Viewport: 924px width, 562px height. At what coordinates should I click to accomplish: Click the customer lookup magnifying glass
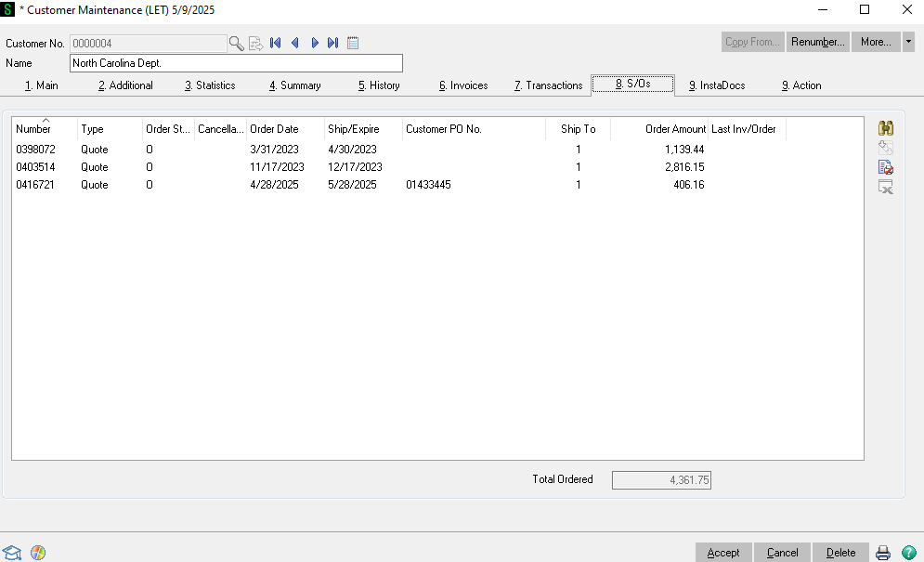pyautogui.click(x=237, y=43)
